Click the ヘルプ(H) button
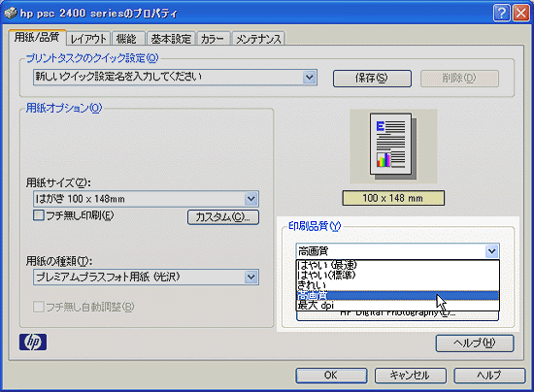This screenshot has height=392, width=534. [475, 343]
